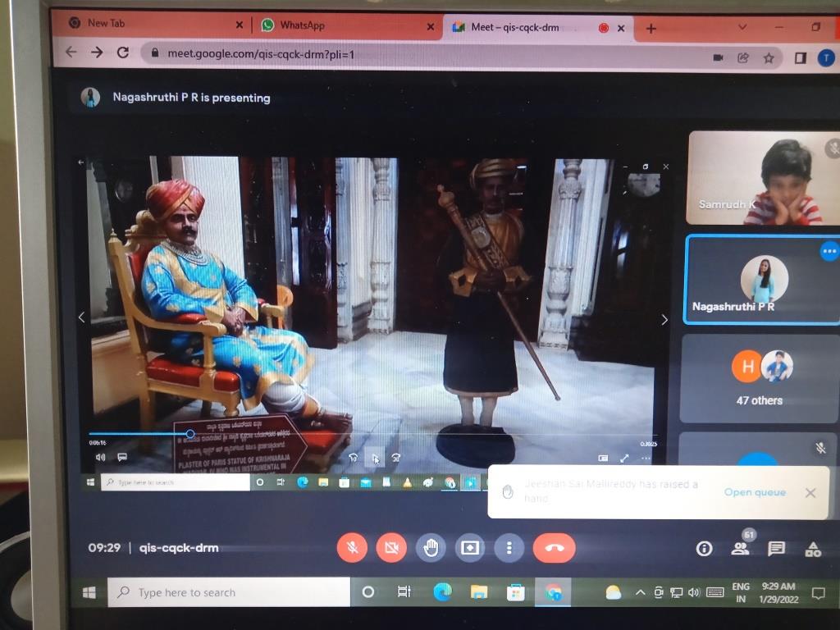This screenshot has height=630, width=840.
Task: Click the weather icon on the taskbar
Action: 614,592
